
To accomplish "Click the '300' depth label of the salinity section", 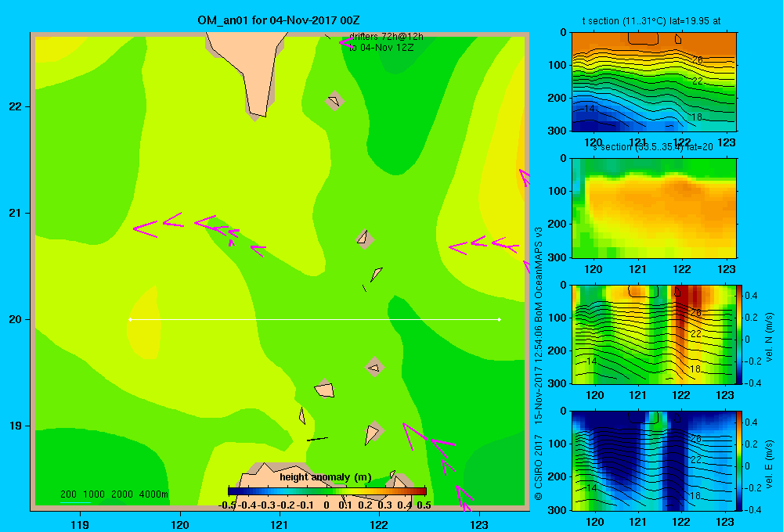I will (x=557, y=257).
